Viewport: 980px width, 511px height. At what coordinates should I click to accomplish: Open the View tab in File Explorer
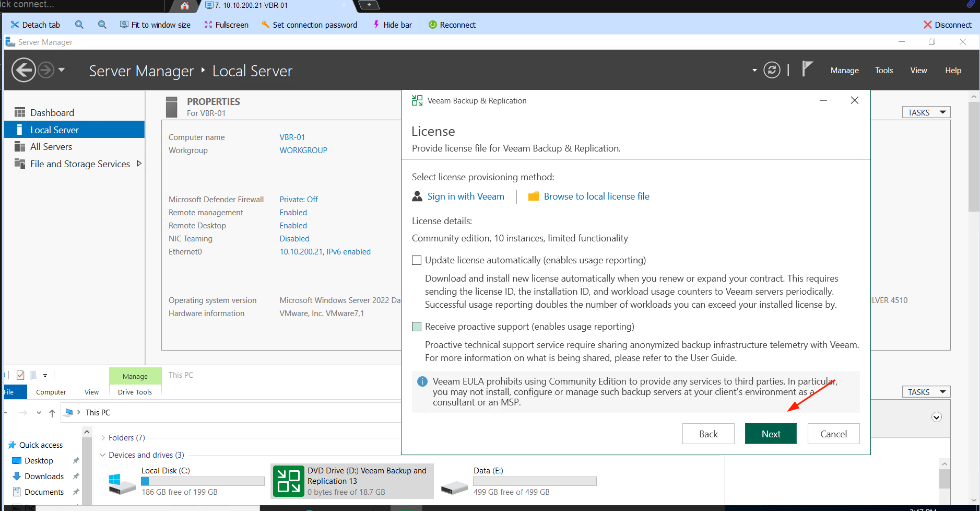91,392
